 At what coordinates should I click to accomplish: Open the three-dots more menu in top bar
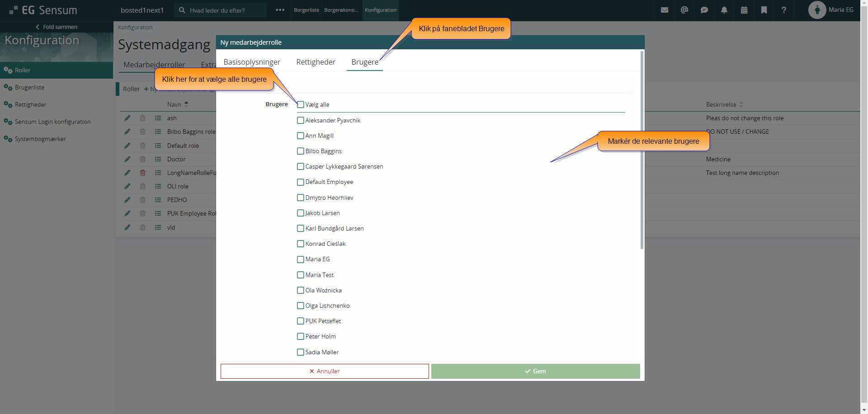pyautogui.click(x=280, y=10)
